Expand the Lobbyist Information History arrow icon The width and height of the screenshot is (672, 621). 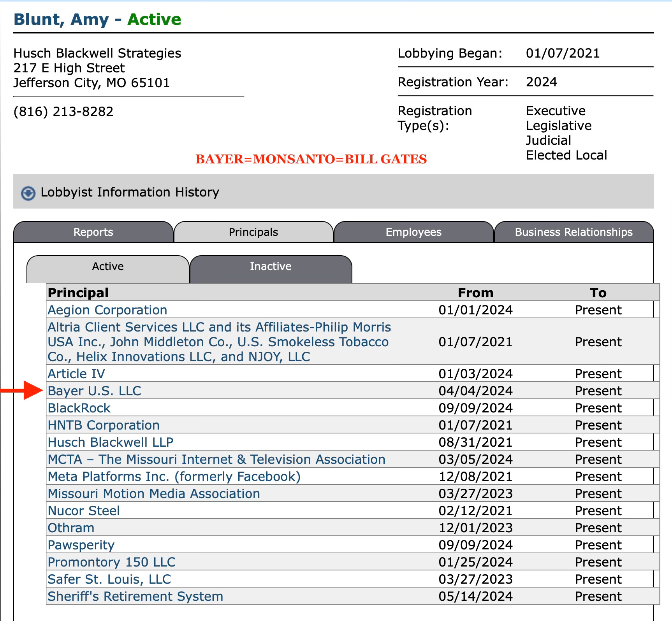pyautogui.click(x=28, y=193)
